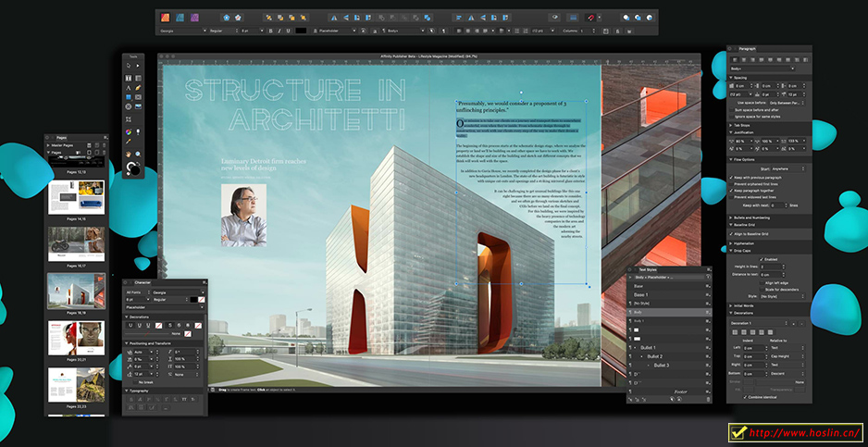Screen dimensions: 868x447
Task: Select the Vector Crop tool
Action: point(129,119)
